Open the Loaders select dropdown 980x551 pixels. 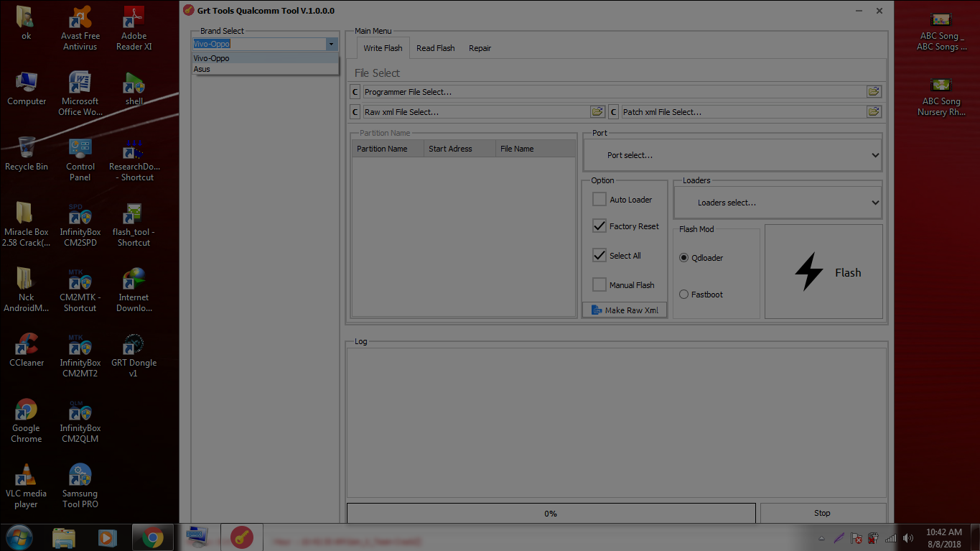pos(778,203)
